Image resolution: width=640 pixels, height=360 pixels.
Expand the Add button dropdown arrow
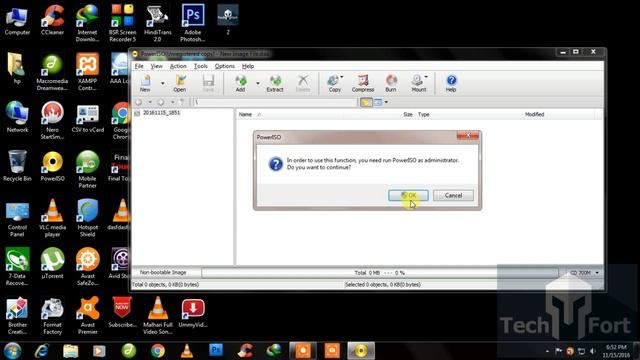258,84
